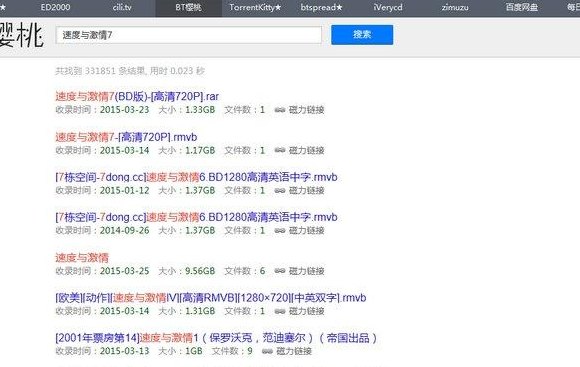Screen dimensions: 580x367
Task: Click 磁力链接 for the 1.31GB result
Action: [306, 311]
